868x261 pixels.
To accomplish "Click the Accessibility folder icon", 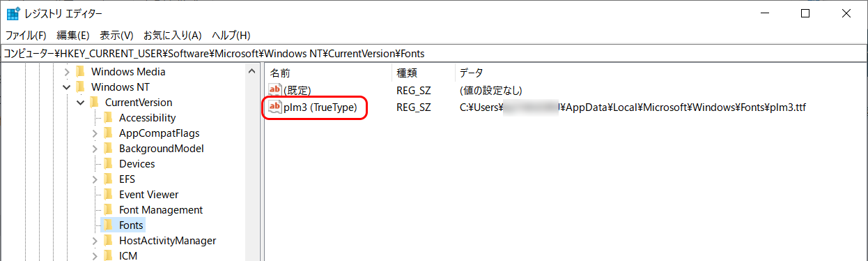I will point(107,118).
